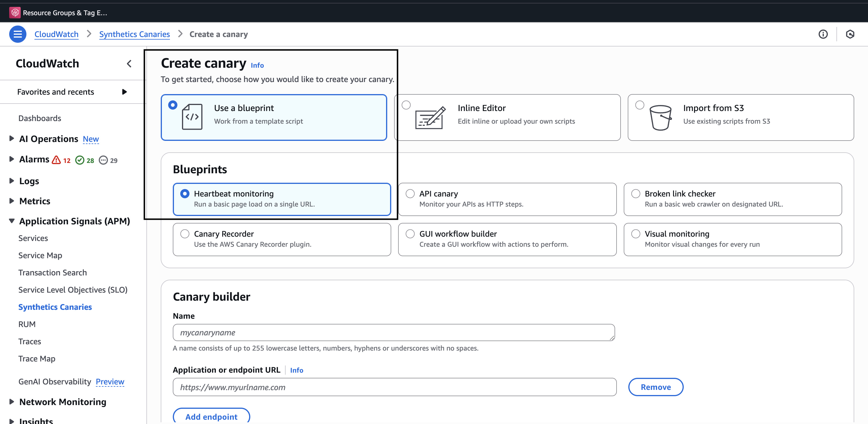868x424 pixels.
Task: Open Synthetics Canaries in the sidebar
Action: pos(55,307)
